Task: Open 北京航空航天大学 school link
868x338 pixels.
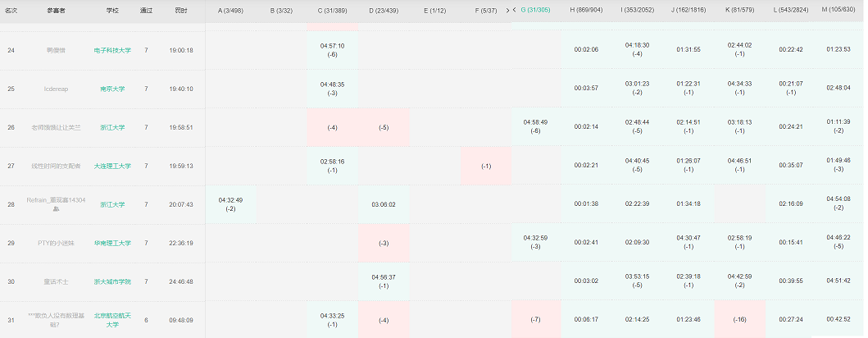Action: [112, 320]
